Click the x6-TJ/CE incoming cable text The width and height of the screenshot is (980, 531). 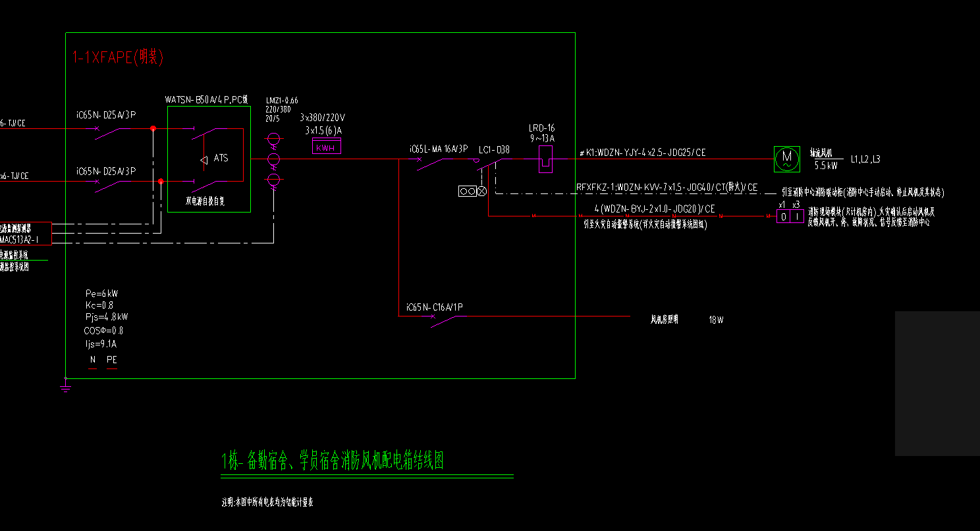(x=14, y=176)
